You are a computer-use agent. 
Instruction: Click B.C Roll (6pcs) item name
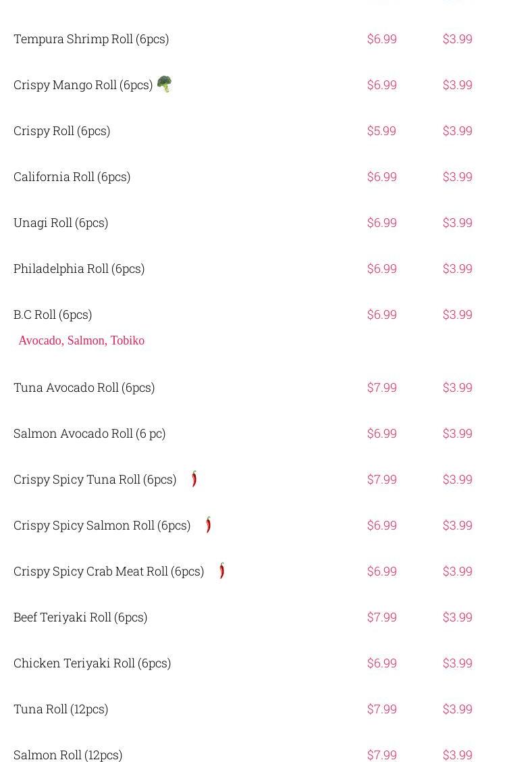coord(53,314)
